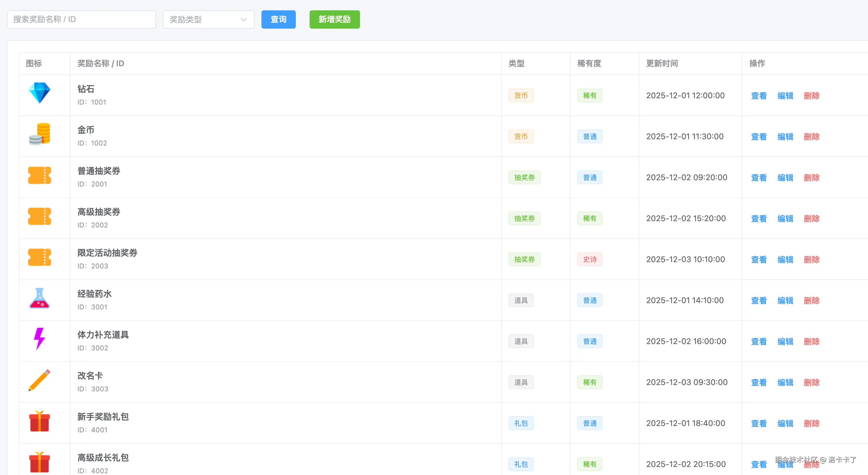Click red 删除 link for 高级抽奖券
The image size is (868, 475).
812,219
